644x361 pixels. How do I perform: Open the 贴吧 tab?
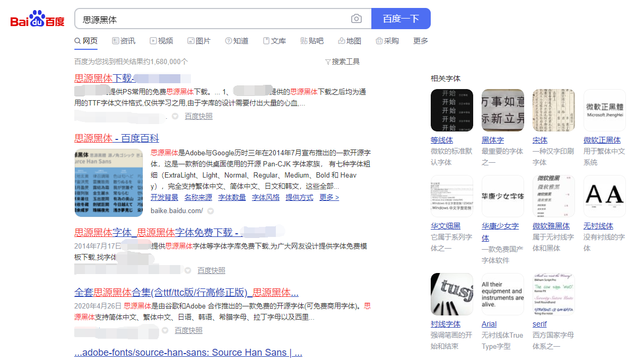[312, 41]
